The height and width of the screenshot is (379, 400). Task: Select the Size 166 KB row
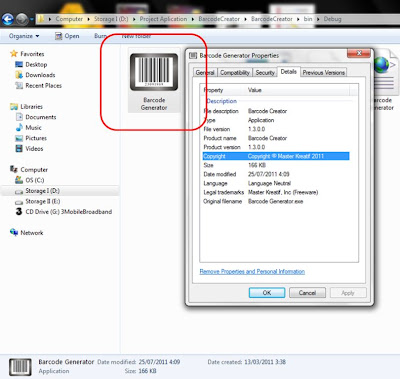276,165
